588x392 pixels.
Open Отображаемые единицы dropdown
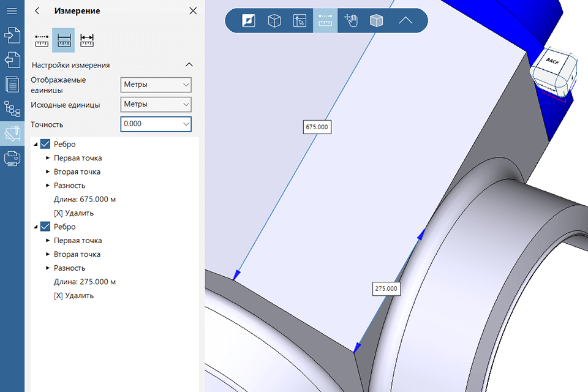(x=156, y=85)
